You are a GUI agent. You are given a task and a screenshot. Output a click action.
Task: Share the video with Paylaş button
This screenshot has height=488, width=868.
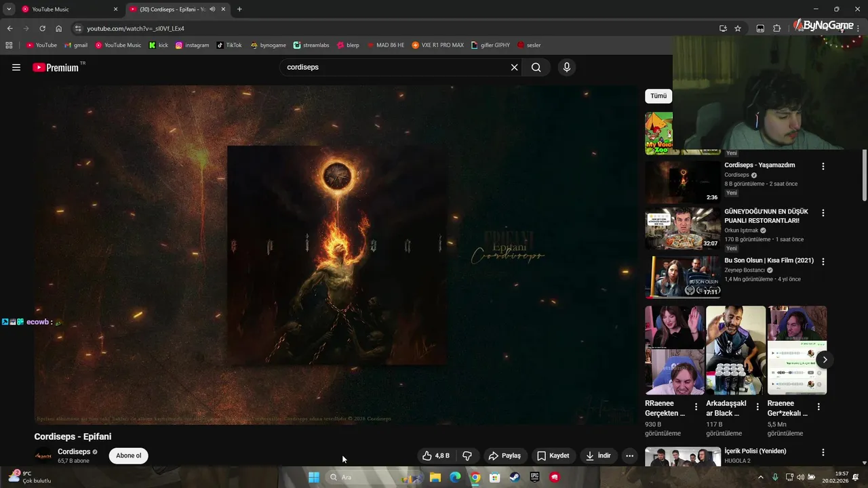pos(505,455)
